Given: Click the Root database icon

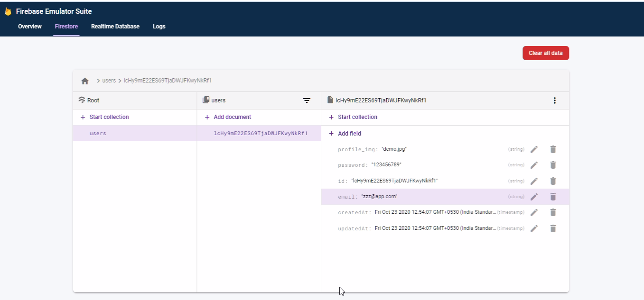Looking at the screenshot, I should 82,100.
